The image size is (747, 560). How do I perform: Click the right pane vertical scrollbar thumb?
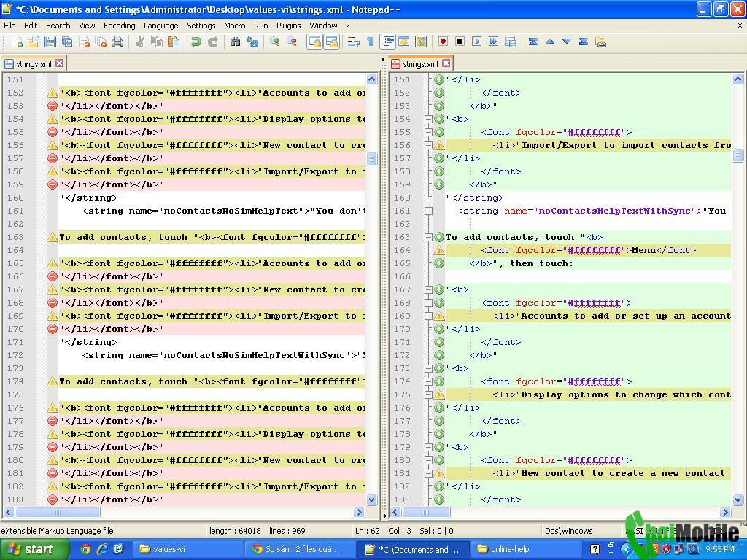(x=738, y=156)
